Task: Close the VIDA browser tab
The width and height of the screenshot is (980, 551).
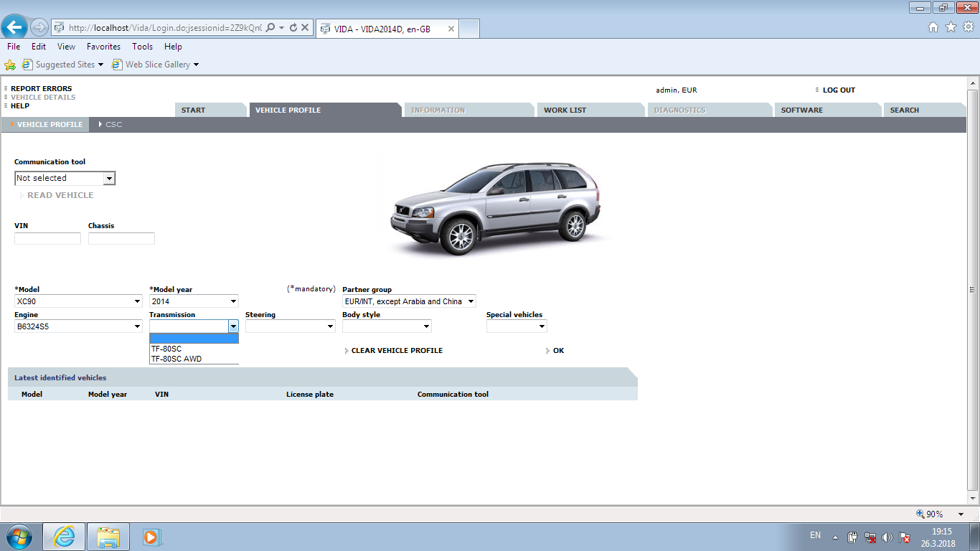Action: tap(451, 29)
